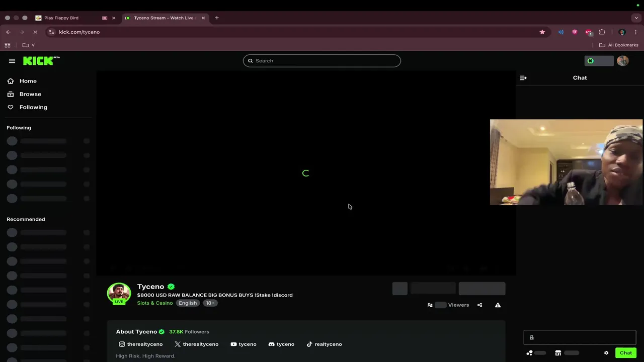This screenshot has height=362, width=644.
Task: Open the chat shop icon
Action: click(x=558, y=353)
